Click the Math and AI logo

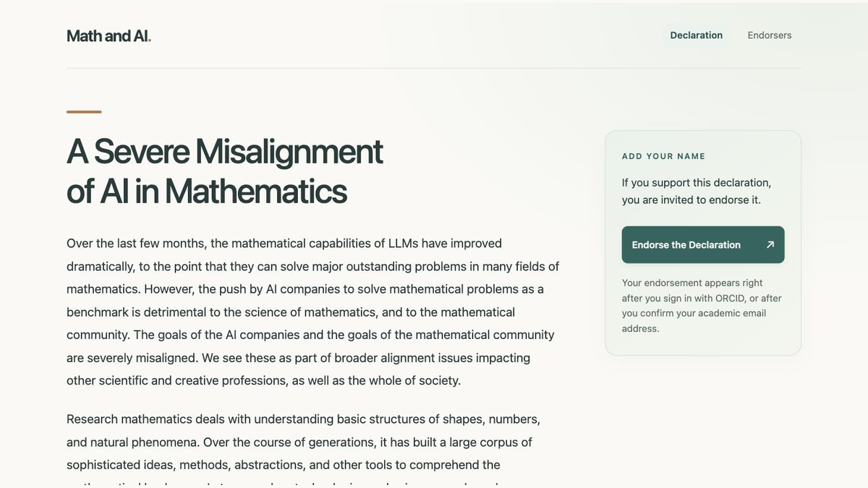tap(109, 35)
